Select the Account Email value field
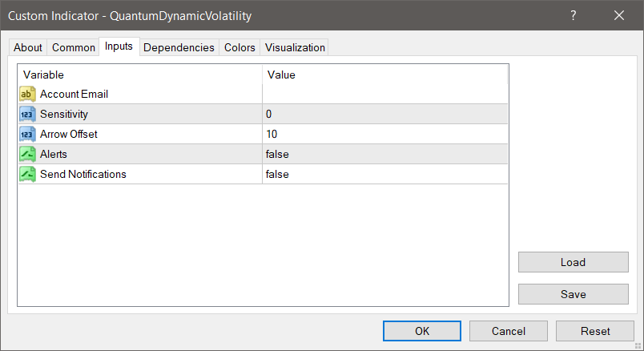 coord(384,94)
